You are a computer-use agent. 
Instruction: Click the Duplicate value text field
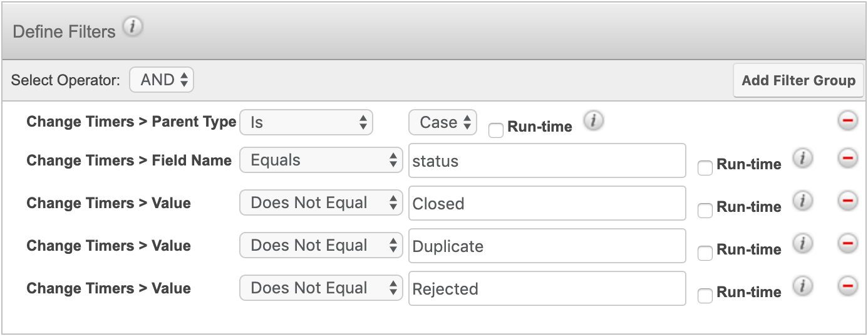click(547, 246)
